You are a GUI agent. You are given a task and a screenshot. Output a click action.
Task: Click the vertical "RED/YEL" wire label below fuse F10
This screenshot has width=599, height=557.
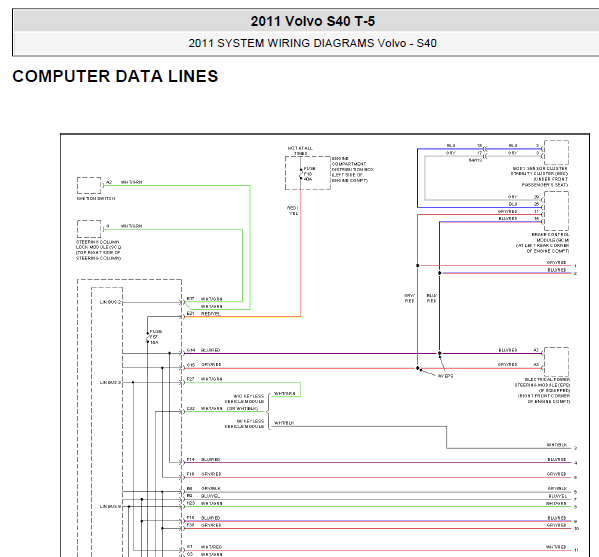coord(293,210)
